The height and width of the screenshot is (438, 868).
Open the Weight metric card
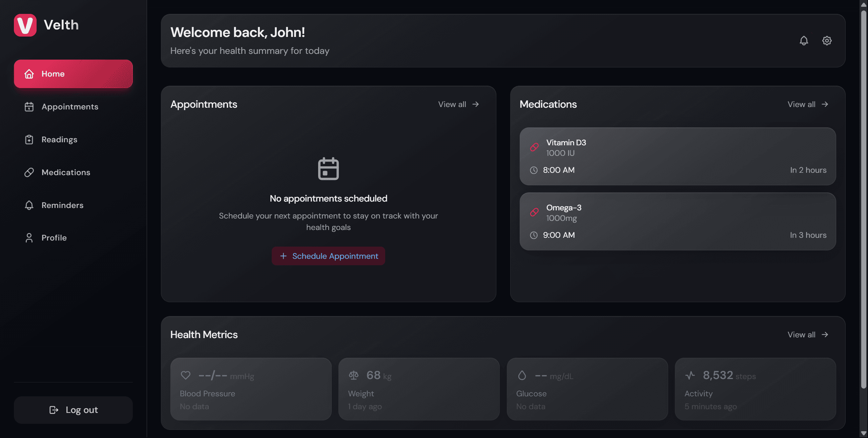click(x=419, y=389)
